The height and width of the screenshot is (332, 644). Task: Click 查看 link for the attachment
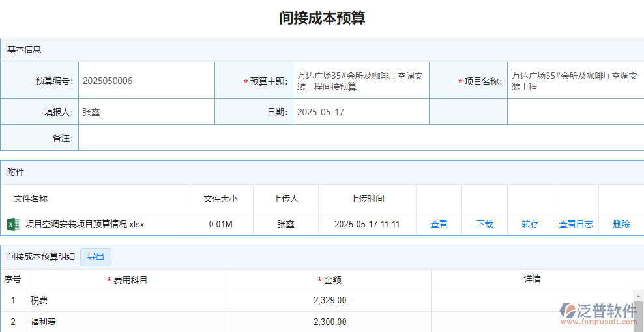439,225
